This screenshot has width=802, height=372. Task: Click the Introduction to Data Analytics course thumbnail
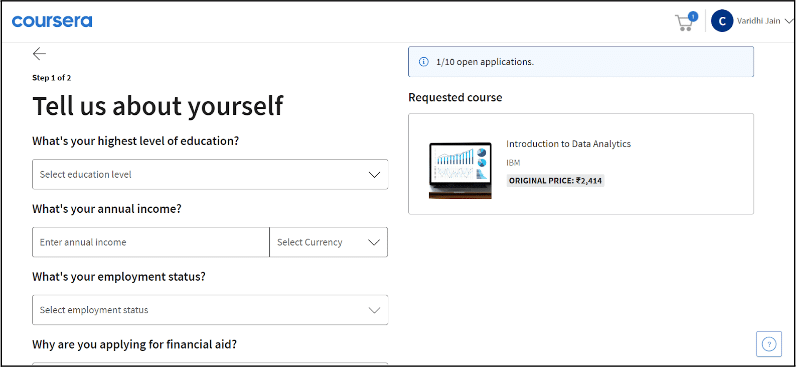[x=460, y=170]
